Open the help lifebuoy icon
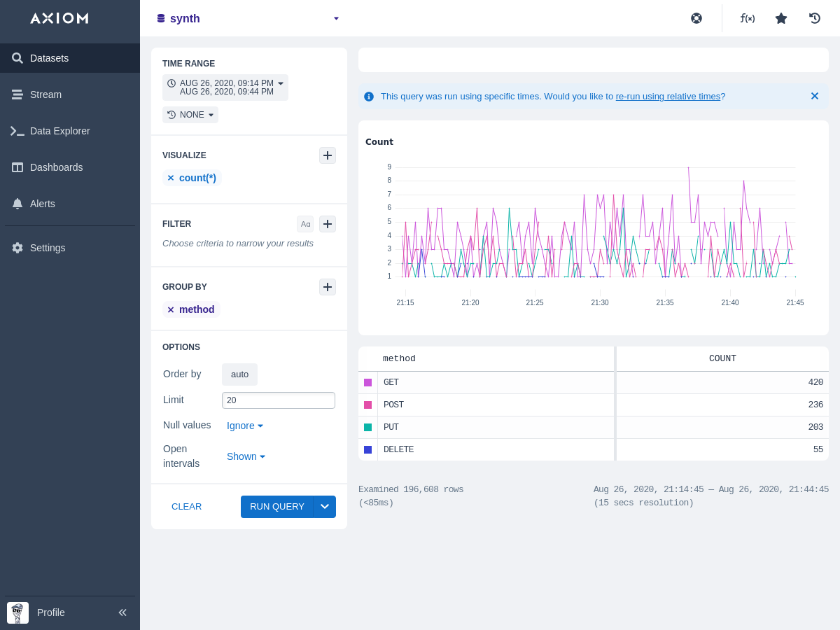Image resolution: width=840 pixels, height=630 pixels. click(x=696, y=18)
